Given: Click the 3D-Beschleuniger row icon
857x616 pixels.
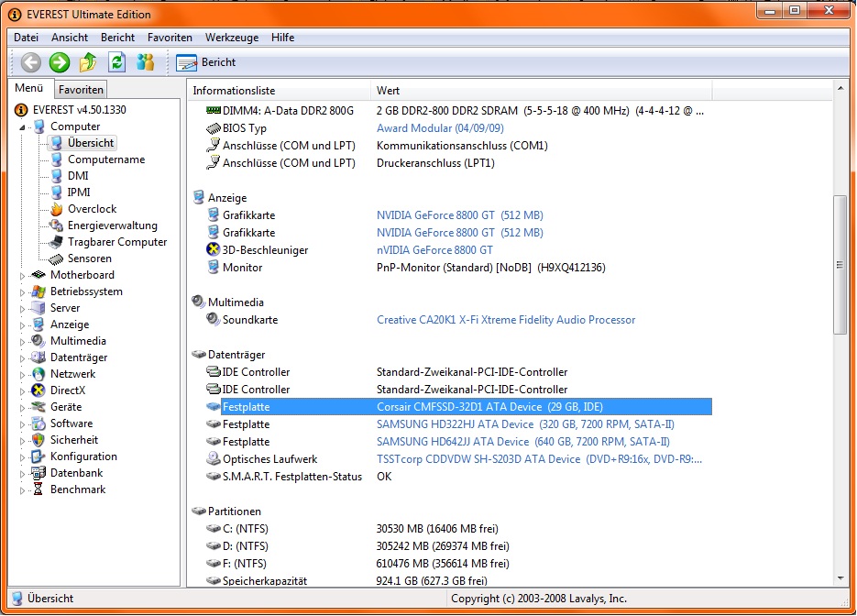Looking at the screenshot, I should pos(213,249).
